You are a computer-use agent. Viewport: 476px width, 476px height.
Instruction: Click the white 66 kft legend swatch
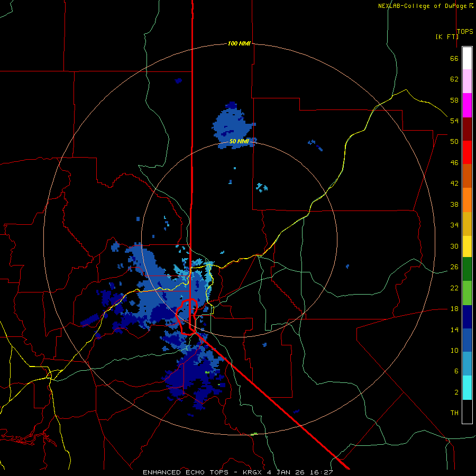click(467, 58)
